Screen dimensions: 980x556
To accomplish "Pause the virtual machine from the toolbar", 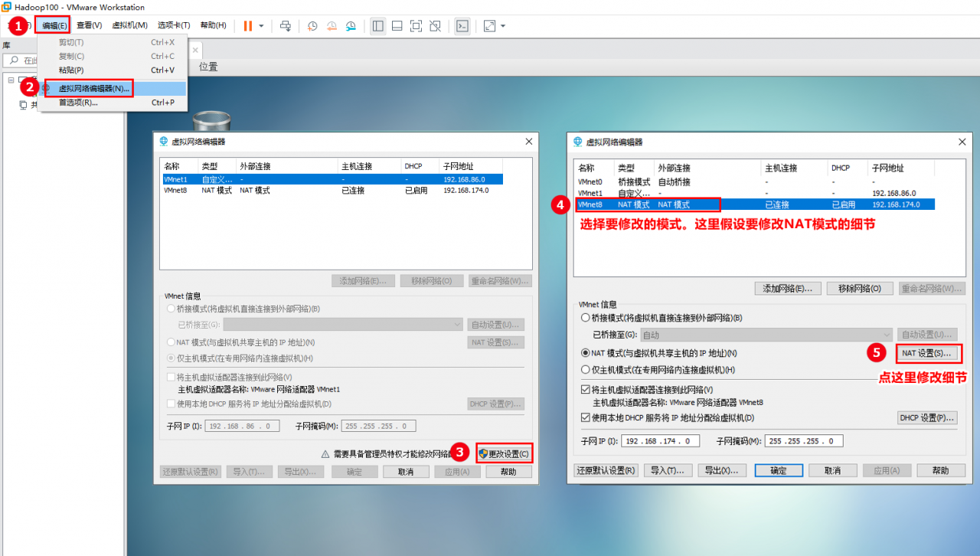I will click(x=248, y=25).
